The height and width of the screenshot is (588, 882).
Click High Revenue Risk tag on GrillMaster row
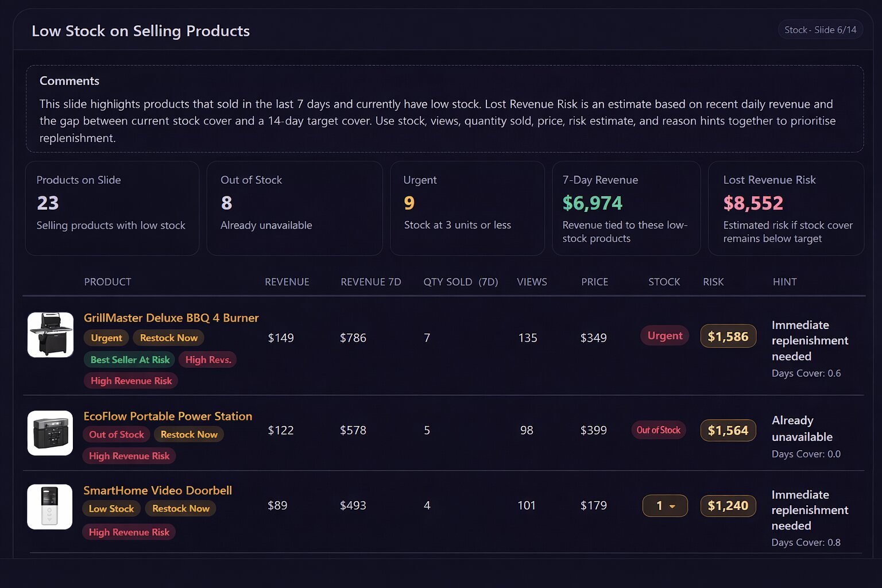[x=131, y=381]
